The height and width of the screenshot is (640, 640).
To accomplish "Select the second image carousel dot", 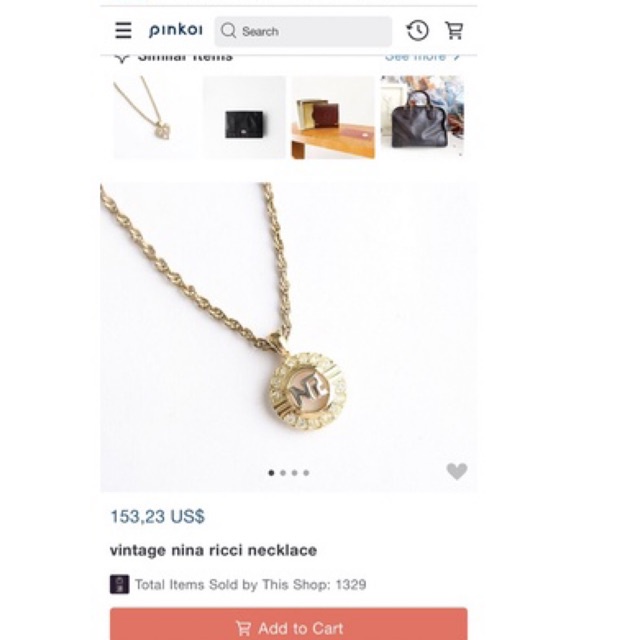I will 283,473.
